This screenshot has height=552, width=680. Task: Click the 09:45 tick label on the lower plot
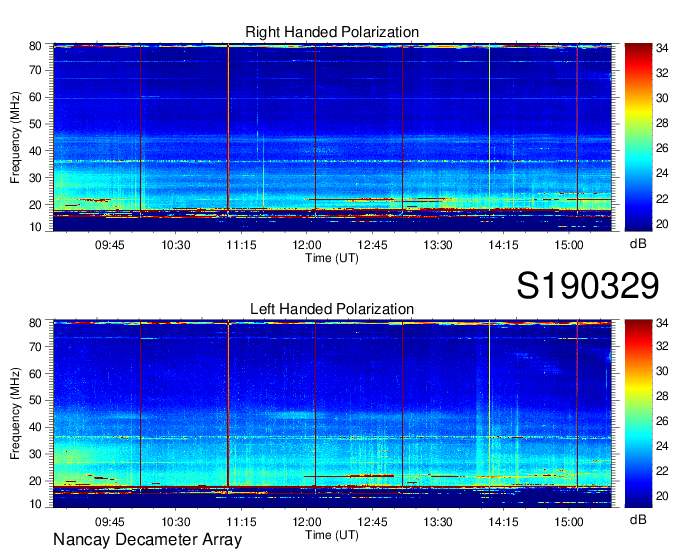coord(110,522)
